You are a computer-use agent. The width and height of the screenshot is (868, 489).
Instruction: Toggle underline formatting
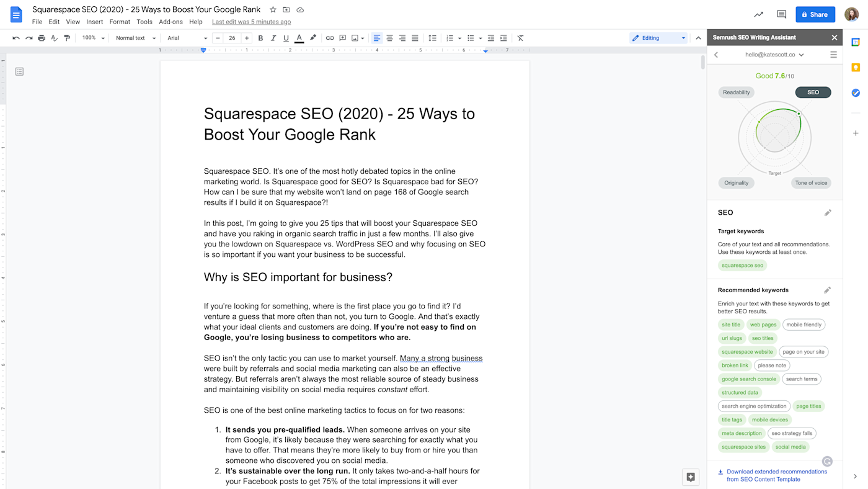(286, 38)
